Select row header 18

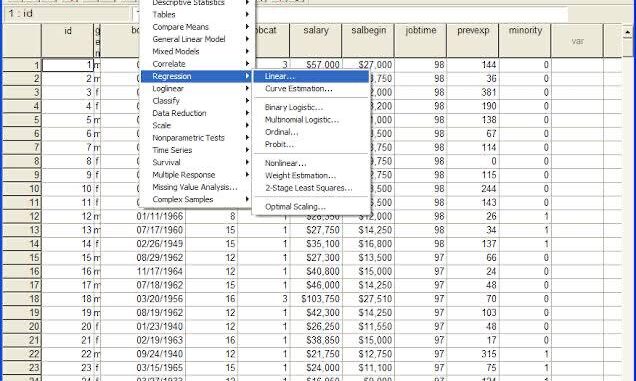click(22, 299)
